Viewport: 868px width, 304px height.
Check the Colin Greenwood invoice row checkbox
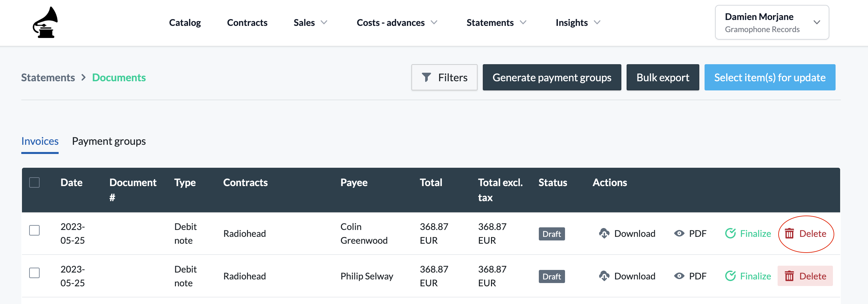[x=34, y=230]
